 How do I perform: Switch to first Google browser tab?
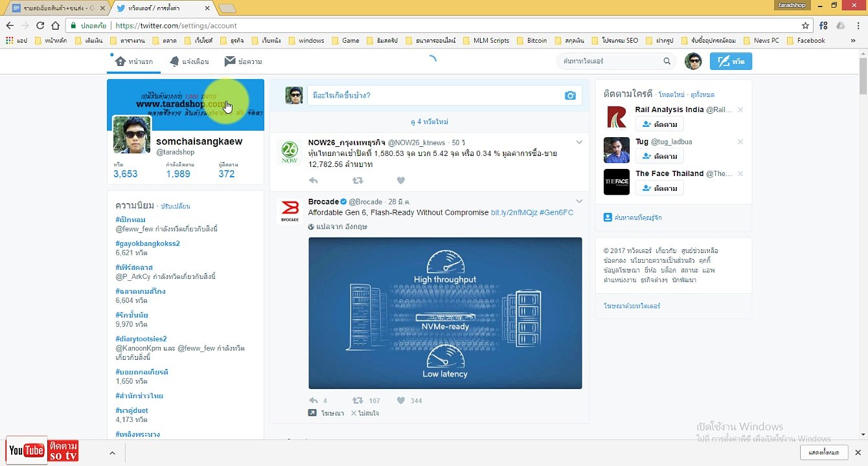58,8
